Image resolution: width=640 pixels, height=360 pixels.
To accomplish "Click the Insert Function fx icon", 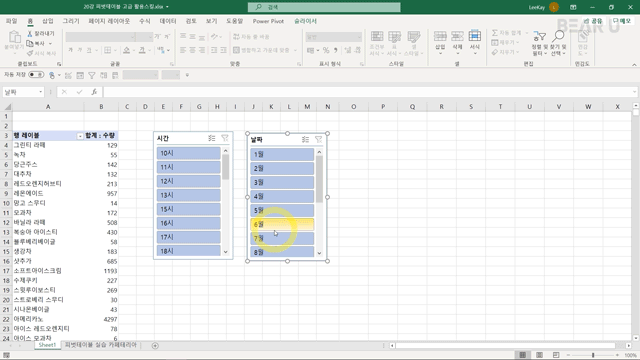I will click(x=94, y=92).
